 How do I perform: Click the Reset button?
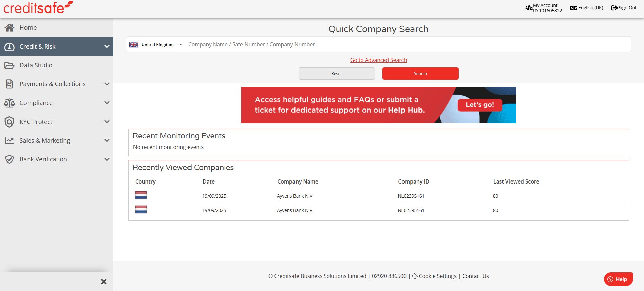click(x=336, y=74)
